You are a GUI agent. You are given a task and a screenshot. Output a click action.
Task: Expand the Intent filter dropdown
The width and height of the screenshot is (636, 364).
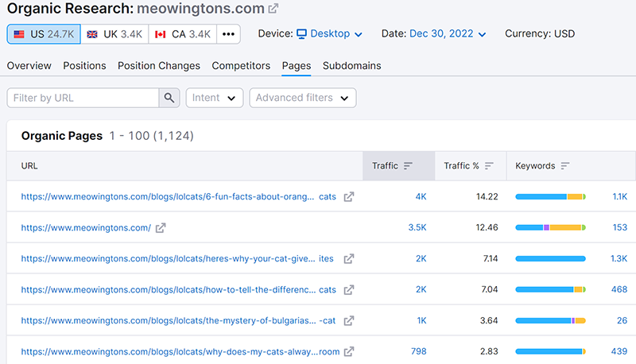click(x=214, y=98)
